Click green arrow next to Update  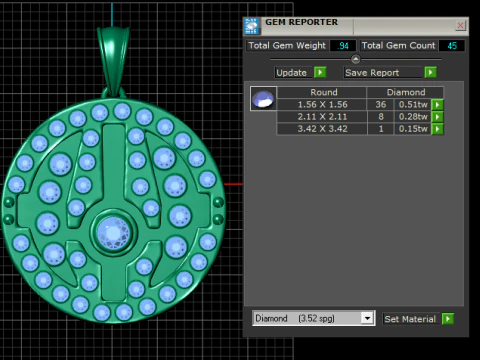(x=320, y=72)
